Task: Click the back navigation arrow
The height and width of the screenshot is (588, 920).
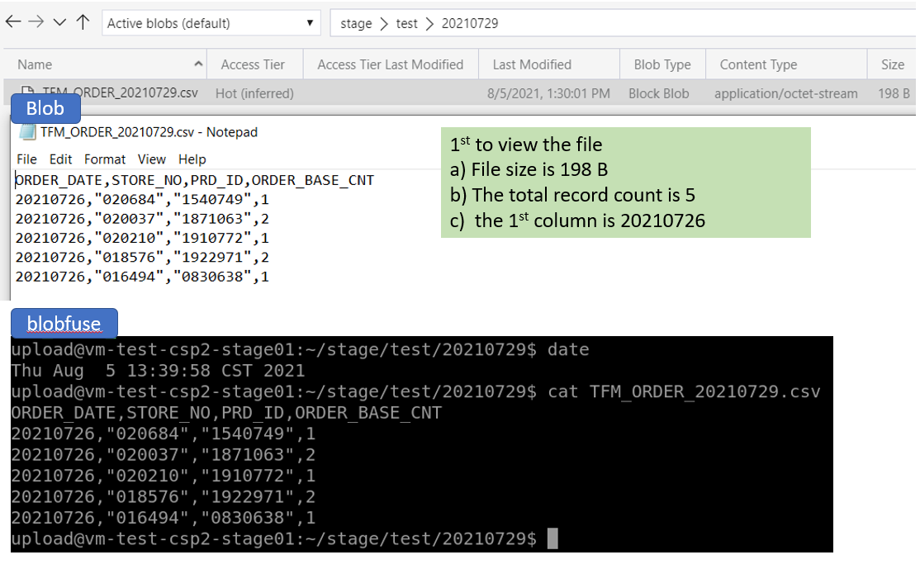Action: coord(12,22)
